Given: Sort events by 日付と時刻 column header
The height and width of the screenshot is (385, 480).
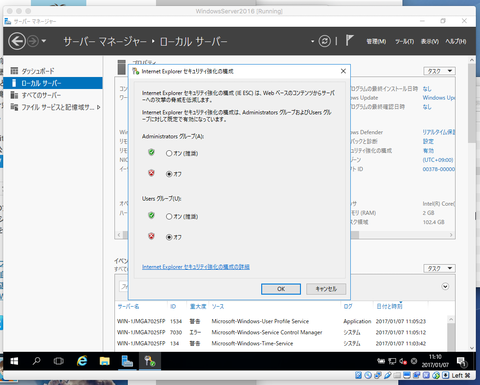Looking at the screenshot, I should [389, 306].
